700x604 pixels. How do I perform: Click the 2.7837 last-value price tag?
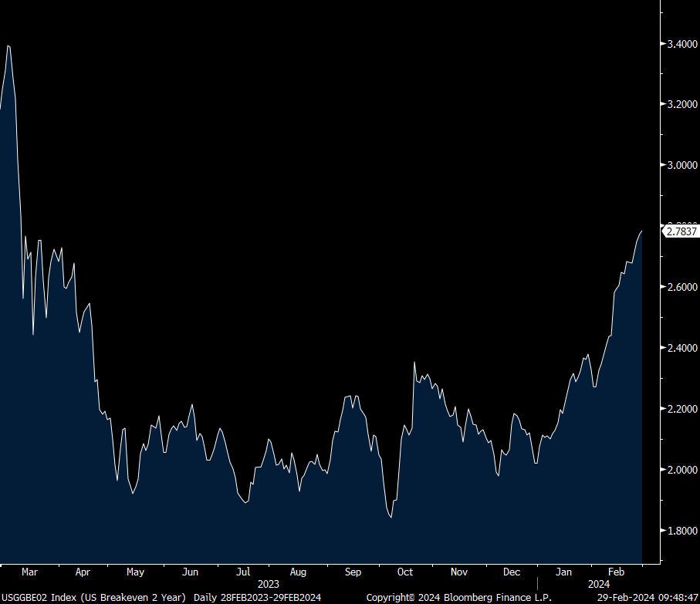click(x=681, y=231)
